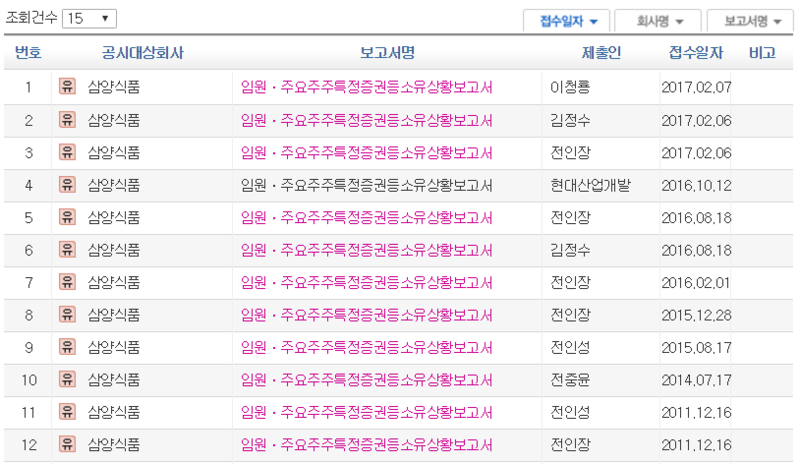800x464 pixels.
Task: Open row 2 report filed by 김정수
Action: coord(366,120)
